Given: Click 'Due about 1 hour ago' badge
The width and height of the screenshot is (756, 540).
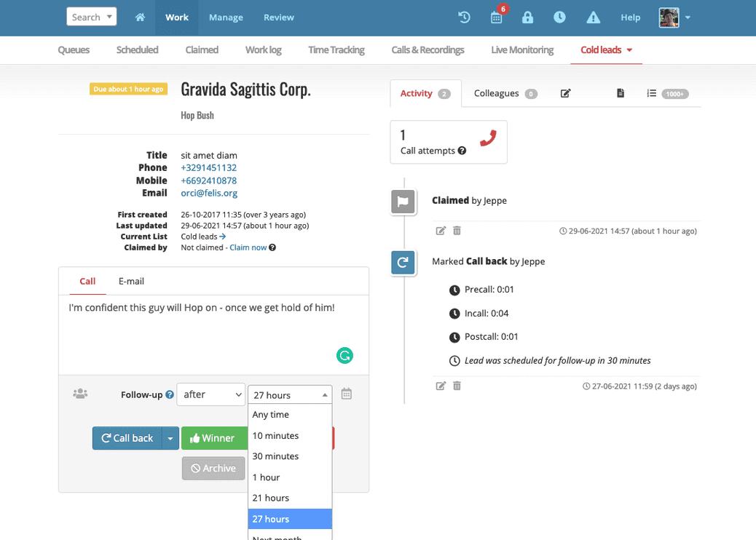Looking at the screenshot, I should (x=128, y=89).
